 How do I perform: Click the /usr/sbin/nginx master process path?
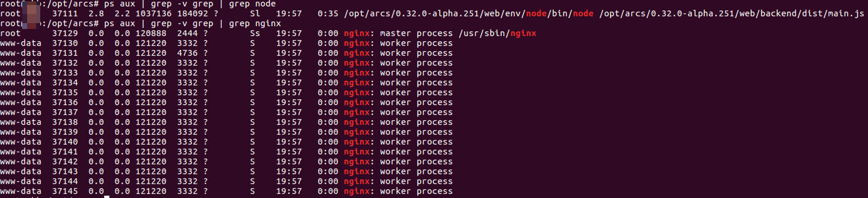click(497, 34)
